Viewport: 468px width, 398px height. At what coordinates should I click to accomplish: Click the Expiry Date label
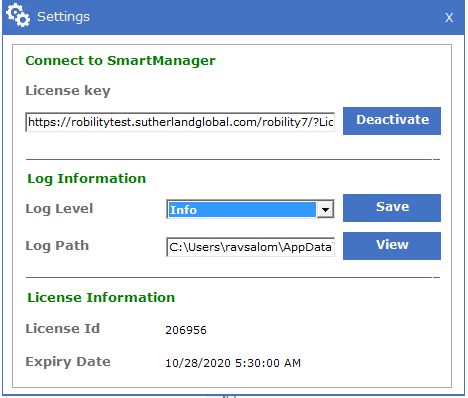(68, 362)
